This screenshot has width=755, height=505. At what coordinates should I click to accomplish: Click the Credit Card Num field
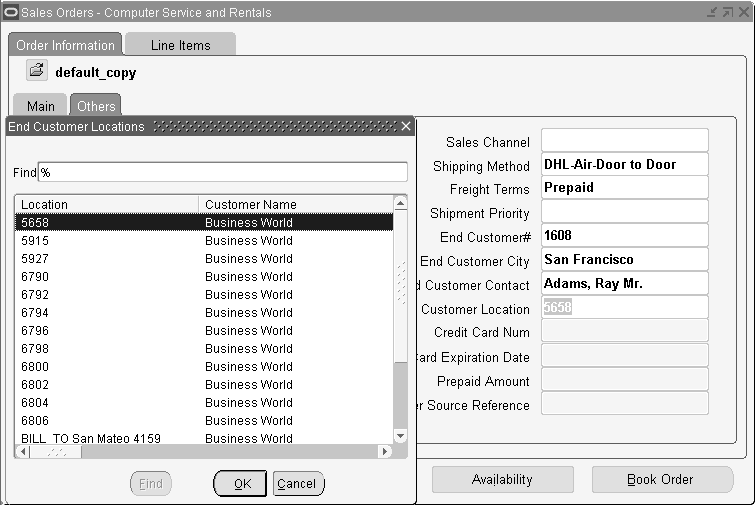625,331
